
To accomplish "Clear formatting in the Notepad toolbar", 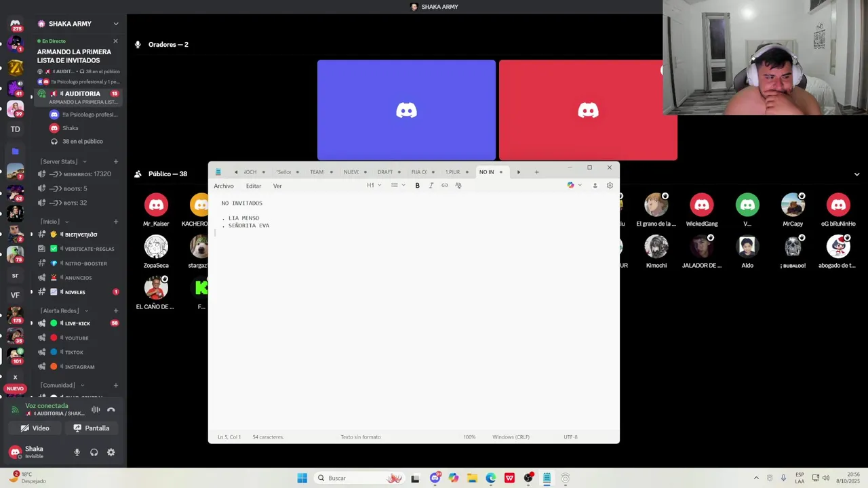I will [x=458, y=185].
